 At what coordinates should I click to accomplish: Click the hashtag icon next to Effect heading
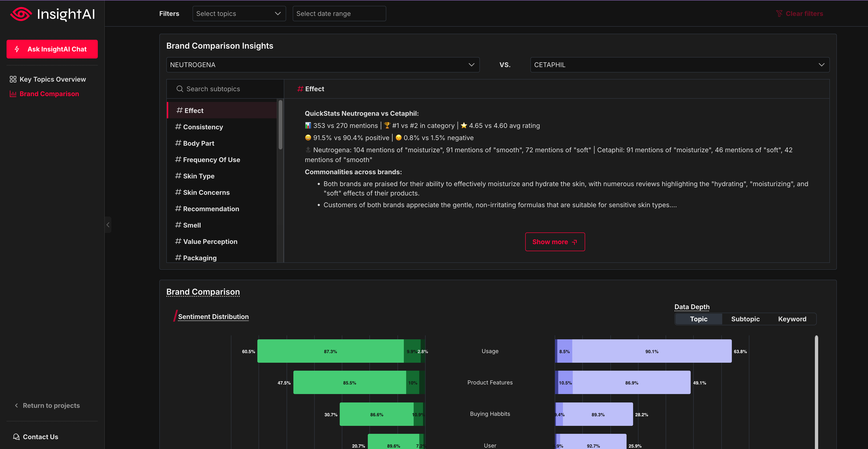click(x=300, y=89)
